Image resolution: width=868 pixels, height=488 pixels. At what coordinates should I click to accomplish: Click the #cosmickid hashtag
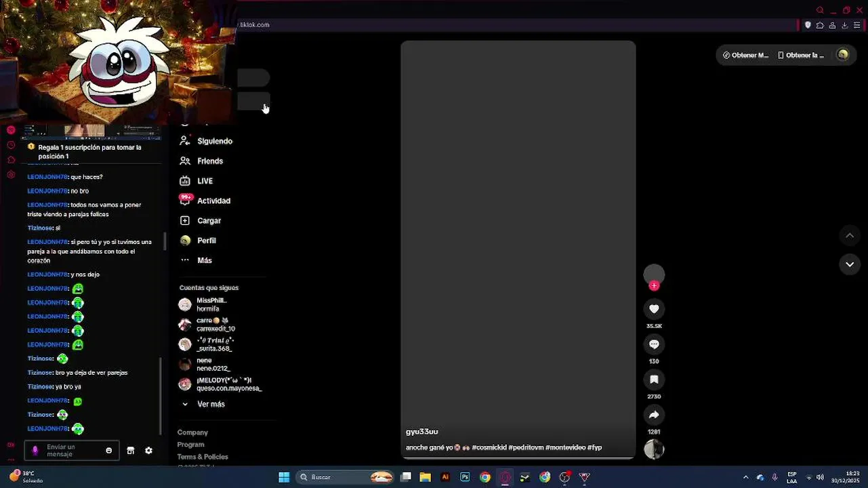[489, 447]
